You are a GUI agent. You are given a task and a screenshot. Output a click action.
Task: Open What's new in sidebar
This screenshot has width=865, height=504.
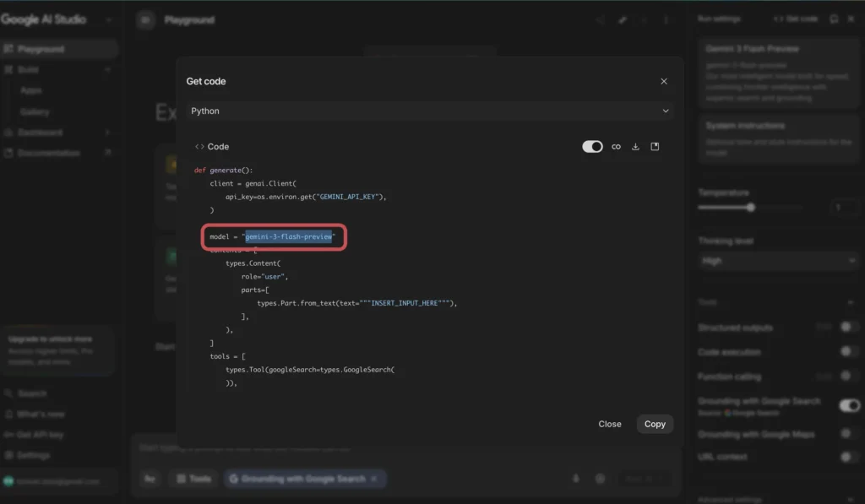(x=41, y=415)
